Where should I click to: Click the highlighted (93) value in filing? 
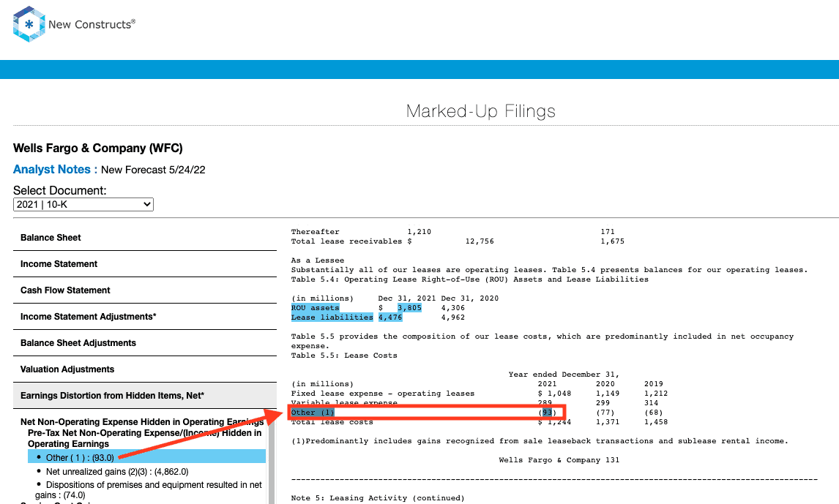pyautogui.click(x=548, y=413)
